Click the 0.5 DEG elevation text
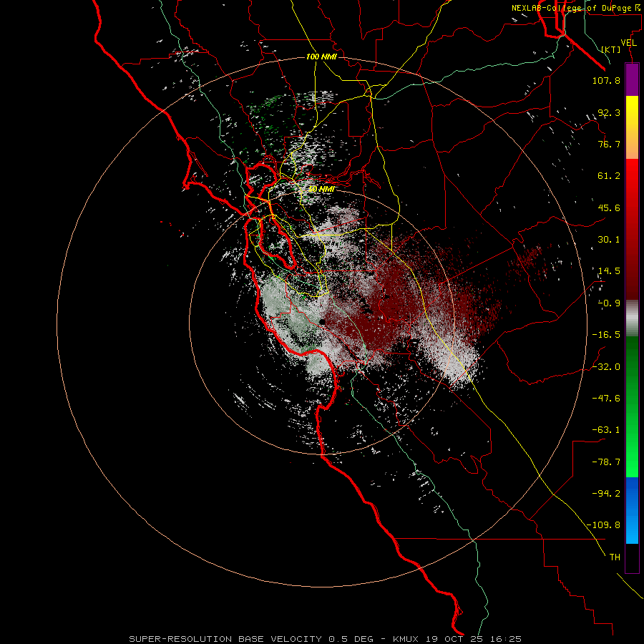This screenshot has height=644, width=644. coord(351,639)
